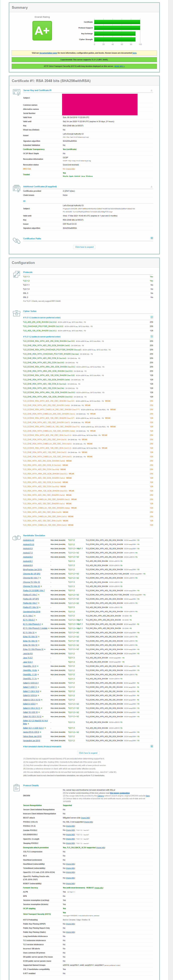Open the DROWN 'this longer explanation' link
The height and width of the screenshot is (980, 173).
coord(120,793)
